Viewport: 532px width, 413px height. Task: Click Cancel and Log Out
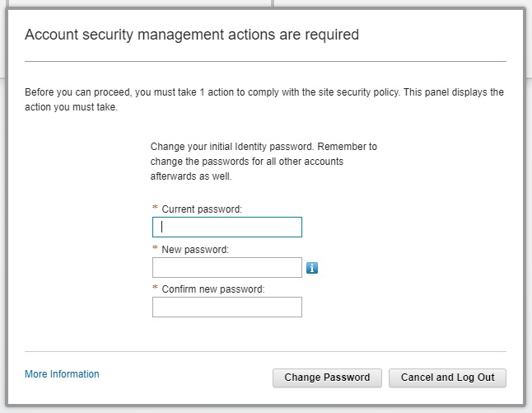click(447, 378)
